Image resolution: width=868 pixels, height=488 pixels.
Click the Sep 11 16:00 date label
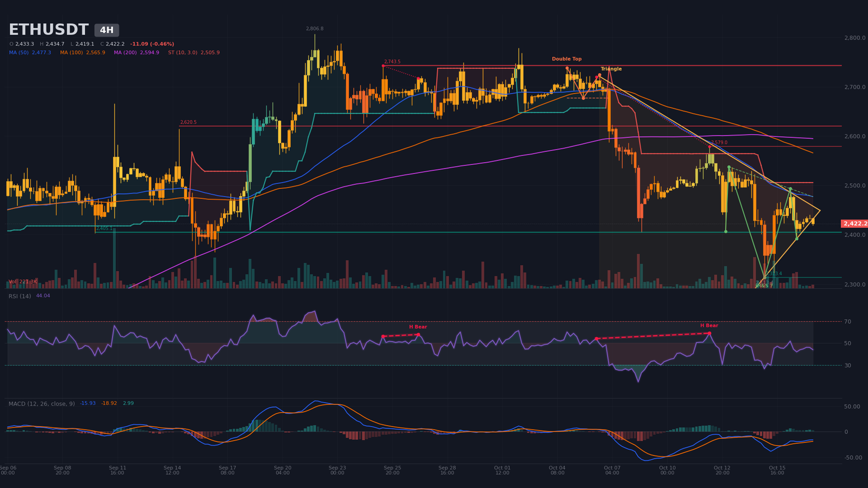117,470
